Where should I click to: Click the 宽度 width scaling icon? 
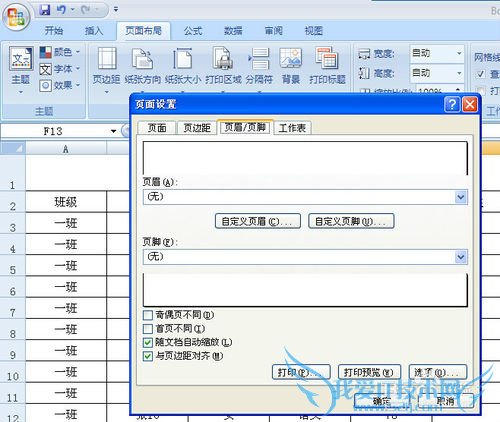(x=364, y=53)
